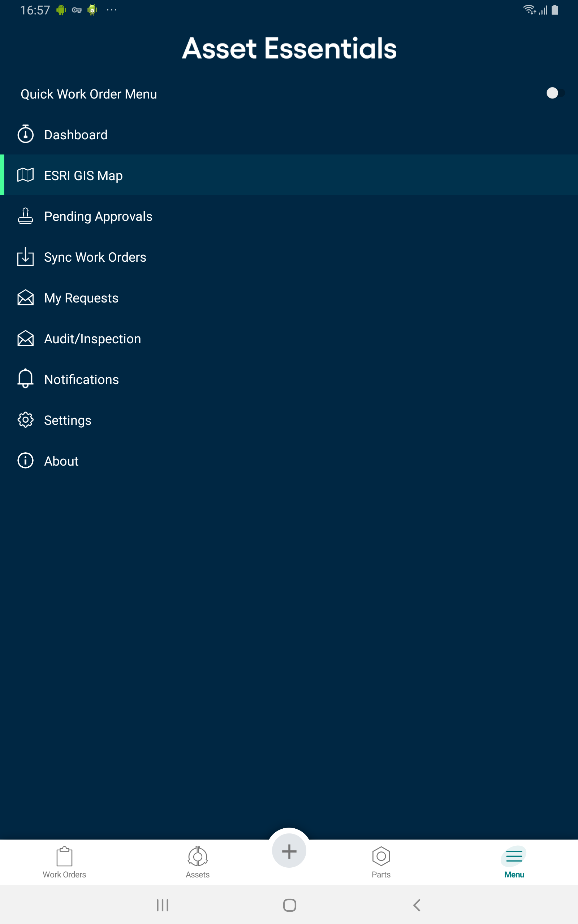Tap the VPN key status icon
The image size is (578, 924).
[x=77, y=10]
